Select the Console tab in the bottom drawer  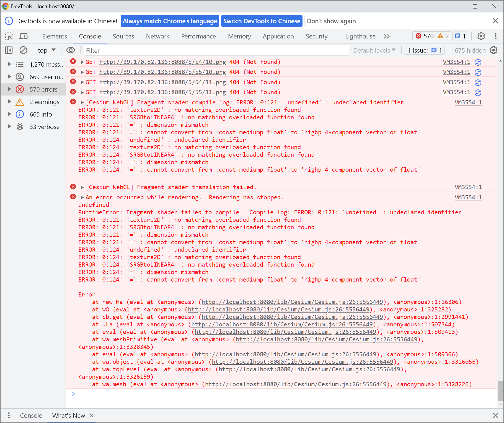[31, 415]
